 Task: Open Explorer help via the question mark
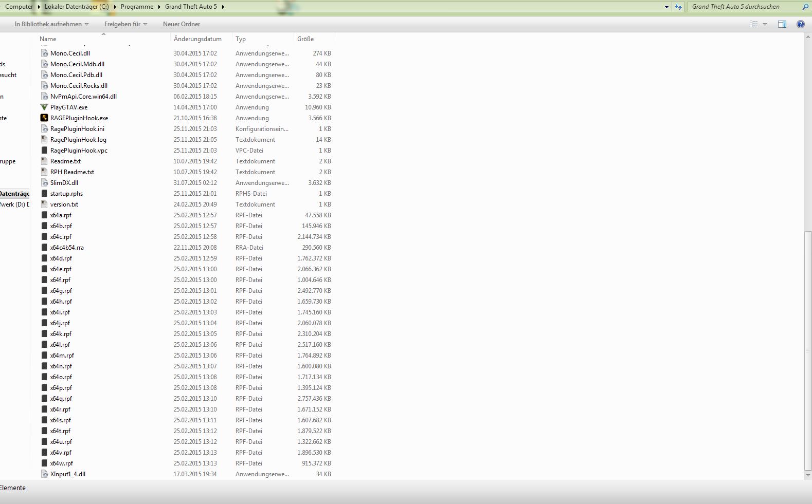coord(801,24)
